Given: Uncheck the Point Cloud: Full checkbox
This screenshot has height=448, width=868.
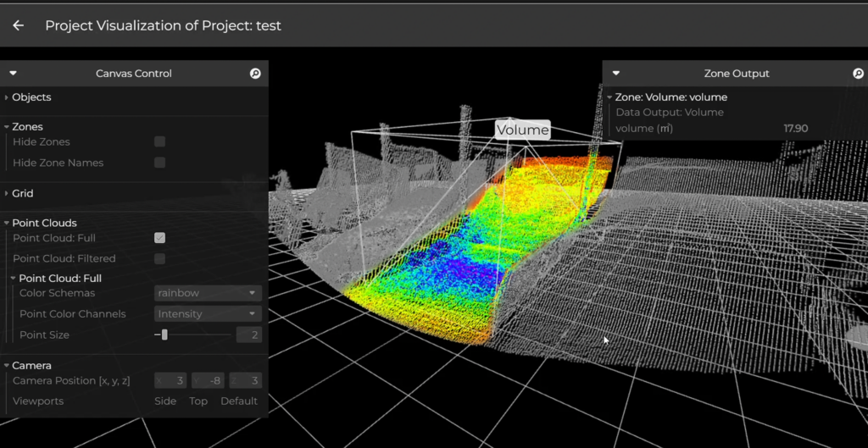Looking at the screenshot, I should click(159, 238).
